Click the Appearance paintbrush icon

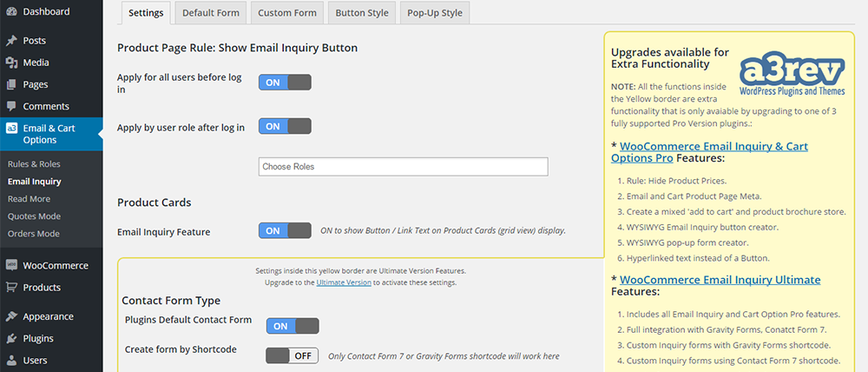[11, 316]
